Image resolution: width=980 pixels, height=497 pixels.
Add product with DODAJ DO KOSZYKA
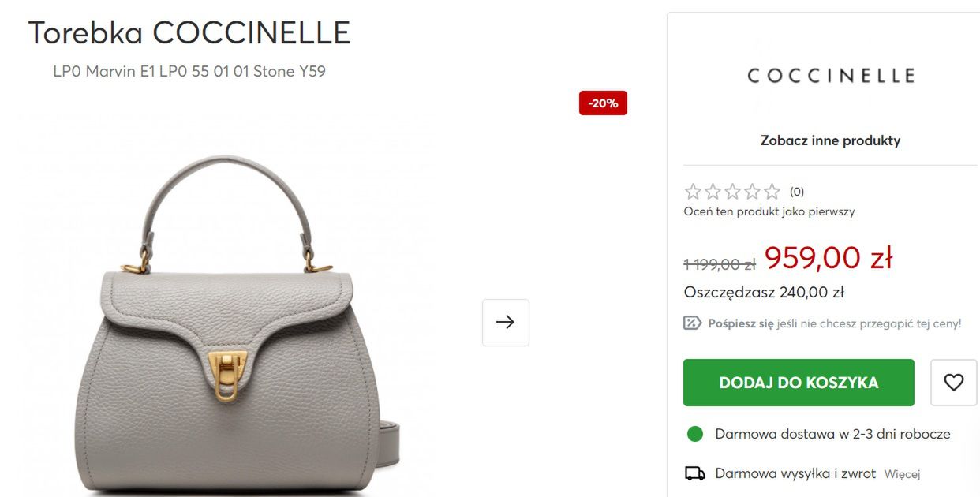point(799,383)
